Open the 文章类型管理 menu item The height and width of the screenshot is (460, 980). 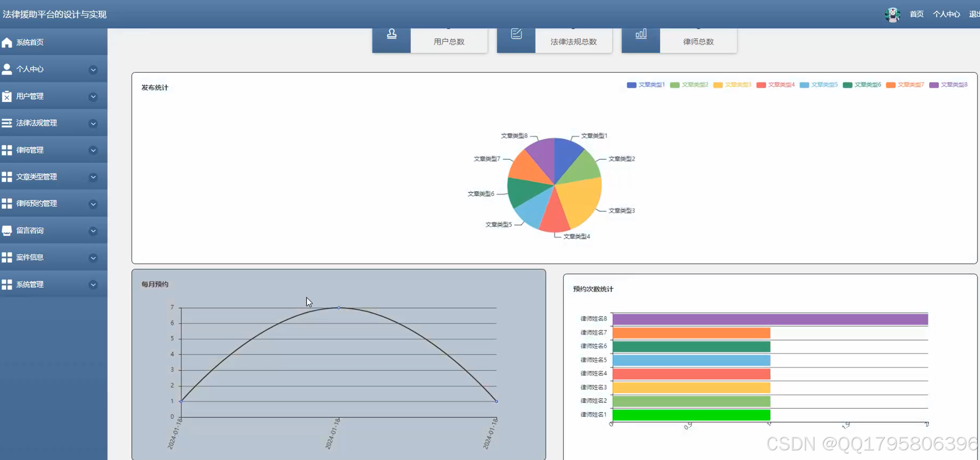[37, 176]
